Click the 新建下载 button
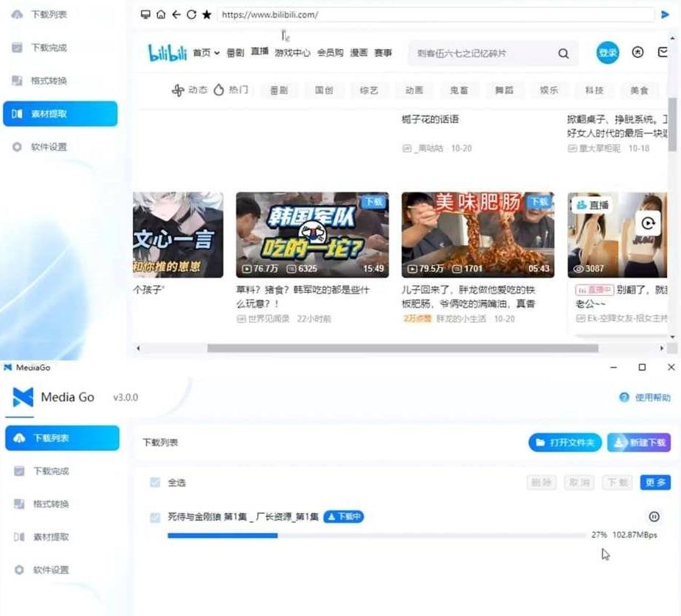 click(x=639, y=442)
